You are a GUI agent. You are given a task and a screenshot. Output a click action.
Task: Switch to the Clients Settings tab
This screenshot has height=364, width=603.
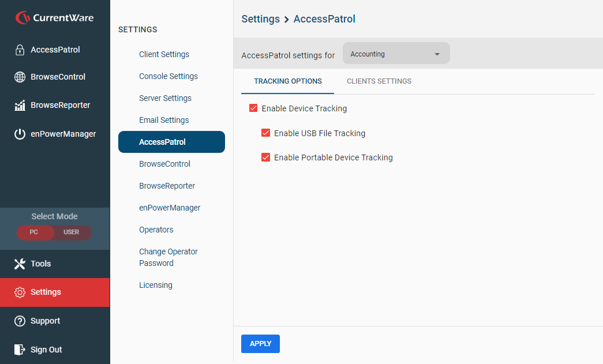click(379, 81)
